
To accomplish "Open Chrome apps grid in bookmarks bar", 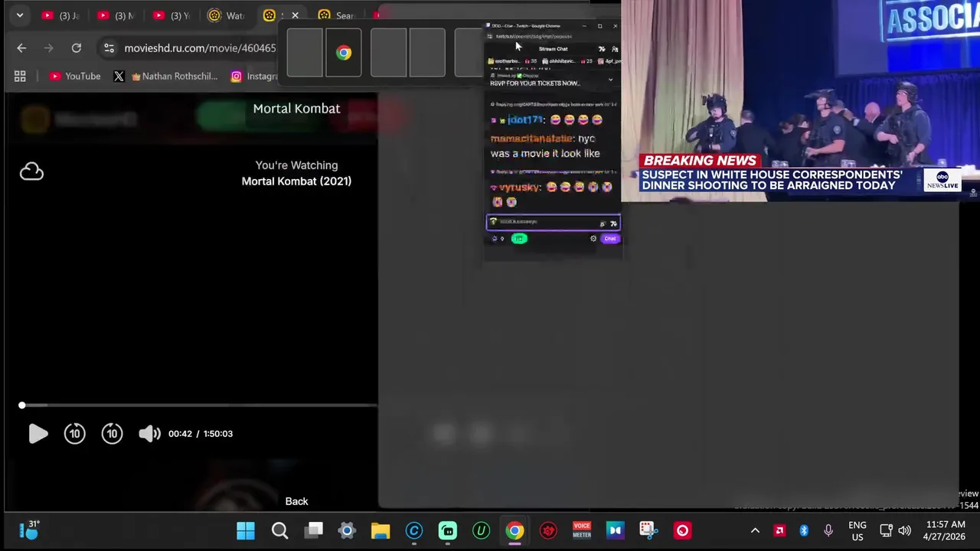I will coord(20,76).
